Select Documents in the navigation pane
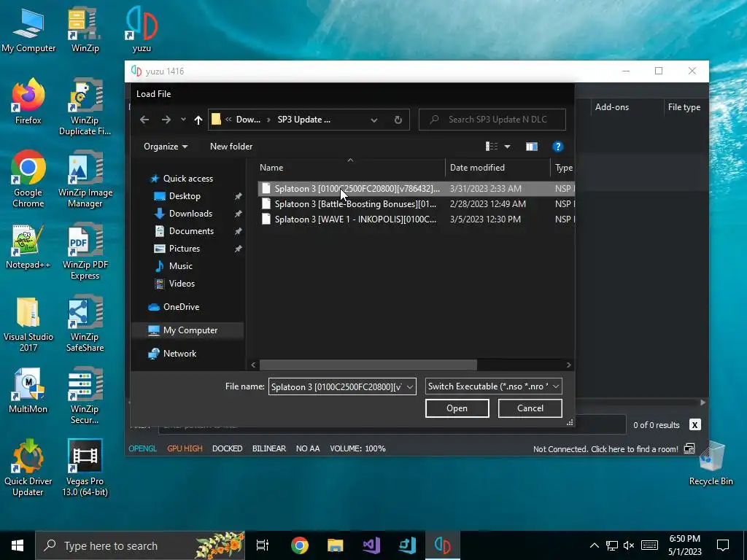Image resolution: width=747 pixels, height=560 pixels. [192, 231]
